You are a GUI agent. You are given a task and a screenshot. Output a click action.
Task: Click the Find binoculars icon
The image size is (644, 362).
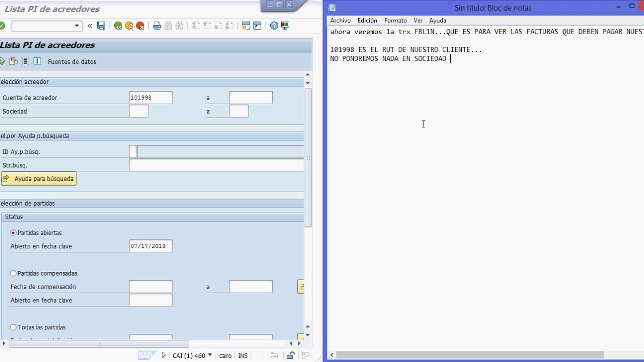168,26
